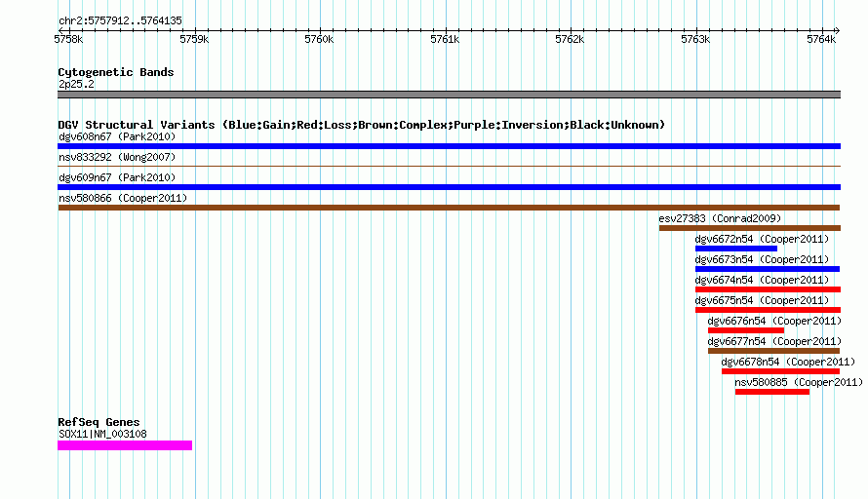Select the gray 2p25.2 cytogenetic band
Viewport: 868px width, 499px height.
point(449,95)
